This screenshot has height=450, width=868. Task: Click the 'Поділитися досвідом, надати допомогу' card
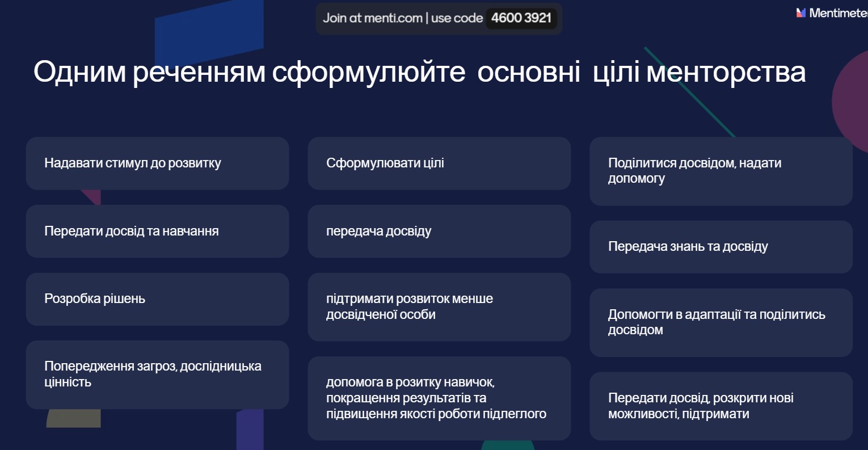(720, 171)
